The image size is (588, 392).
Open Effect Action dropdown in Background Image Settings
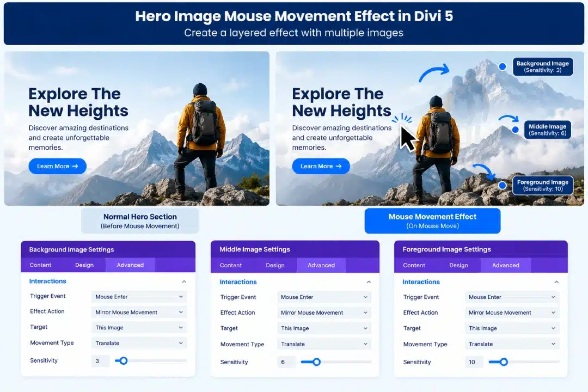coord(139,312)
